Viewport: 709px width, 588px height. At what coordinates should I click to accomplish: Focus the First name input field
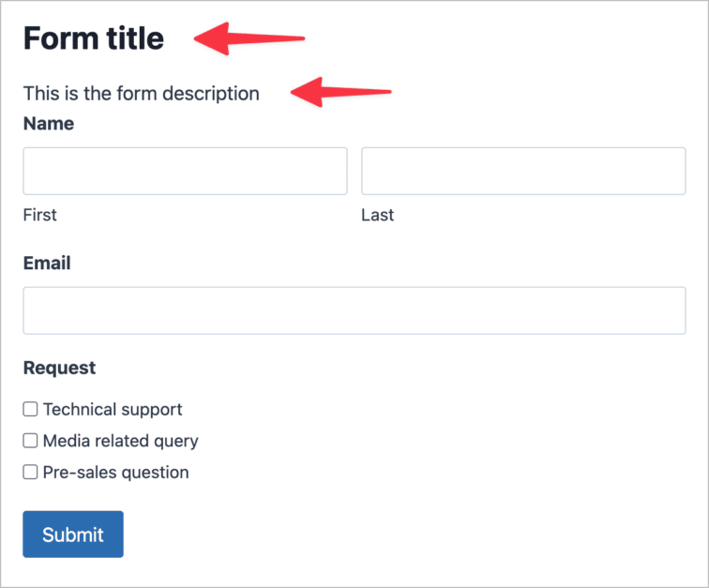coord(185,171)
